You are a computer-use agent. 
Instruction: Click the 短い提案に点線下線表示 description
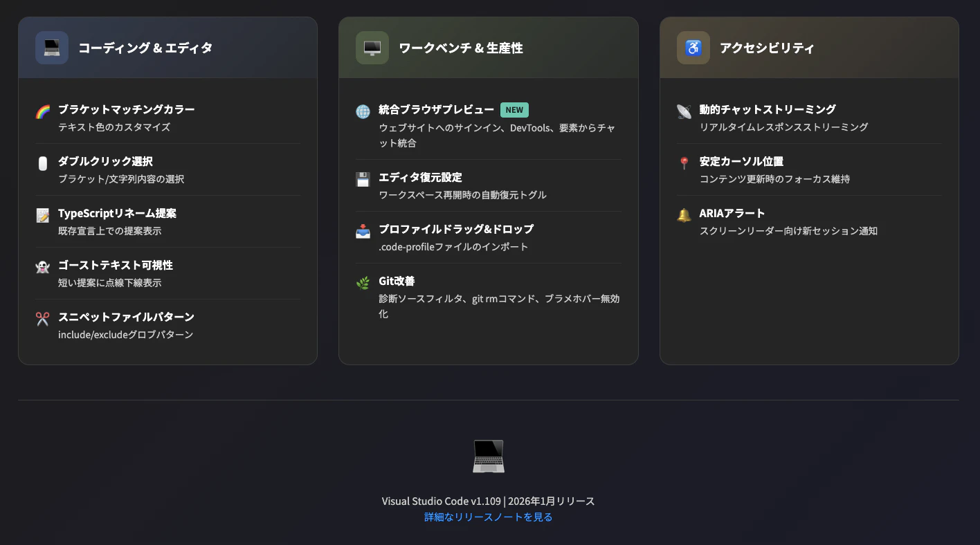click(110, 283)
